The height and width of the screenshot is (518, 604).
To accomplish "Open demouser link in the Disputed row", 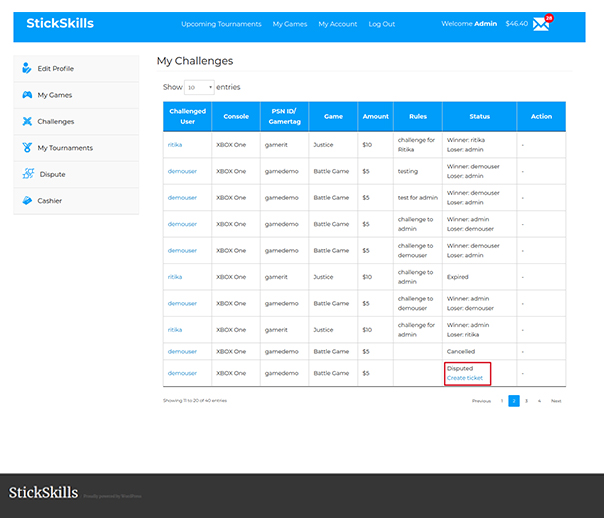I will [x=182, y=373].
